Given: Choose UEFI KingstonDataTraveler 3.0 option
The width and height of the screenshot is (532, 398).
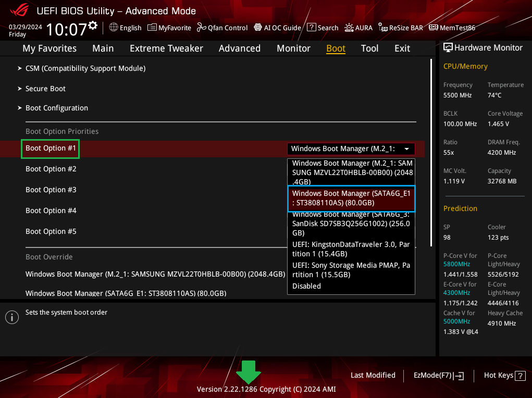Looking at the screenshot, I should click(x=351, y=249).
